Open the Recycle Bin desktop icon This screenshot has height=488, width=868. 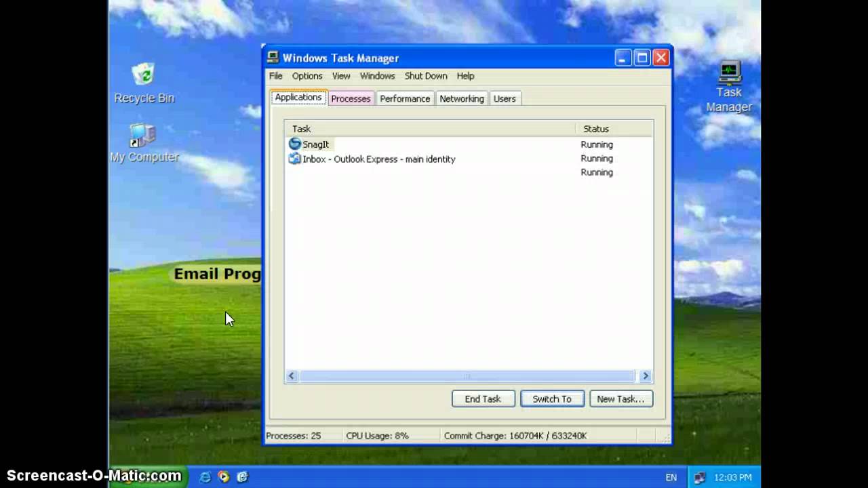tap(144, 83)
